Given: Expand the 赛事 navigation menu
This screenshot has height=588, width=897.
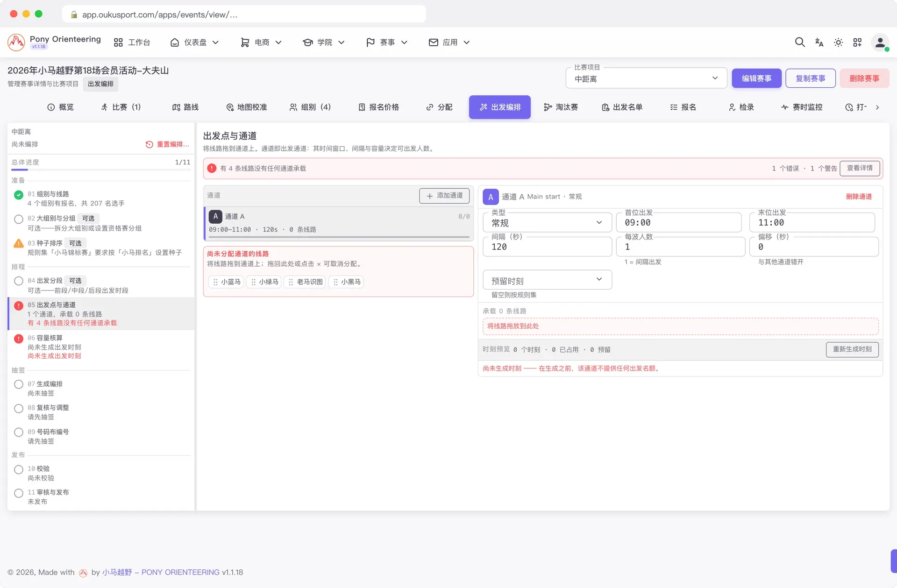Looking at the screenshot, I should [387, 43].
